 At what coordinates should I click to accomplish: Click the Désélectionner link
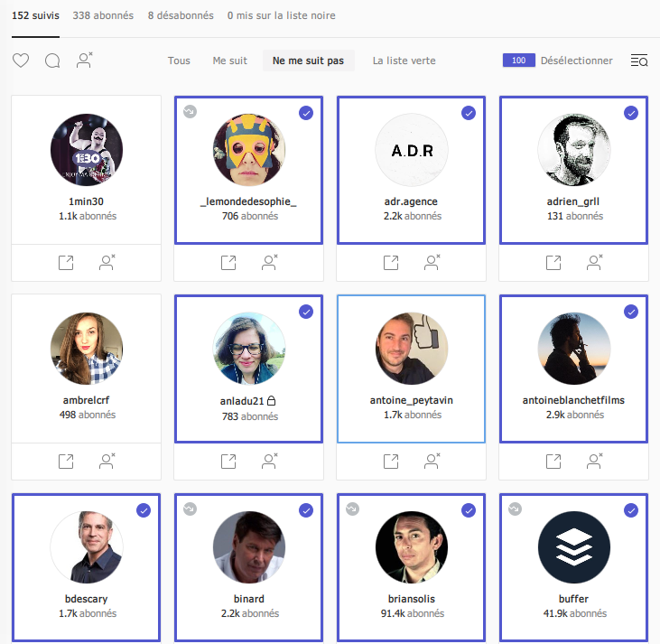click(576, 61)
